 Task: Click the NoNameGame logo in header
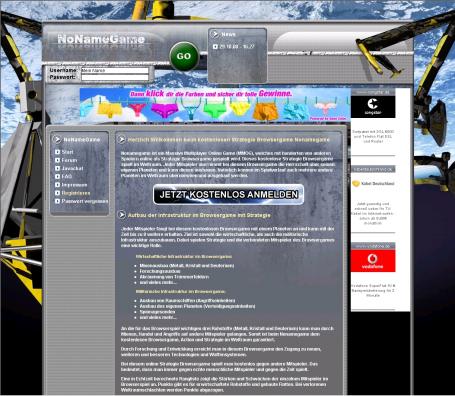pyautogui.click(x=101, y=39)
